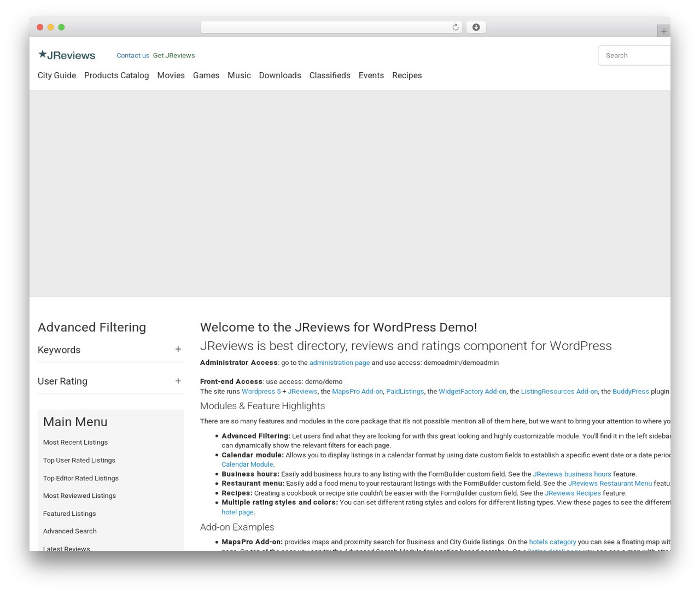
Task: Open Top User Rated Listings
Action: [x=79, y=461]
